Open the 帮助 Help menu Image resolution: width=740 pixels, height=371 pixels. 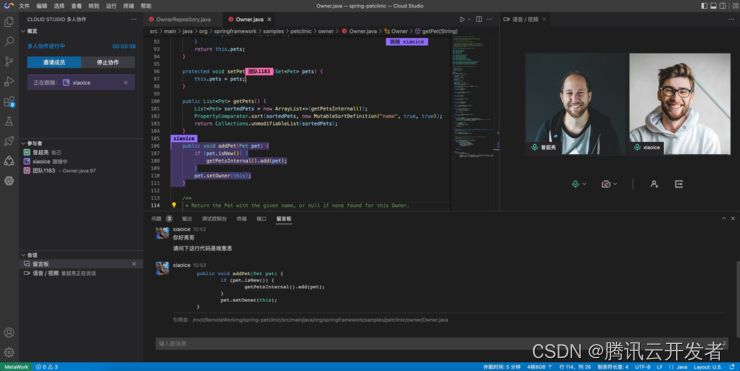click(x=146, y=6)
